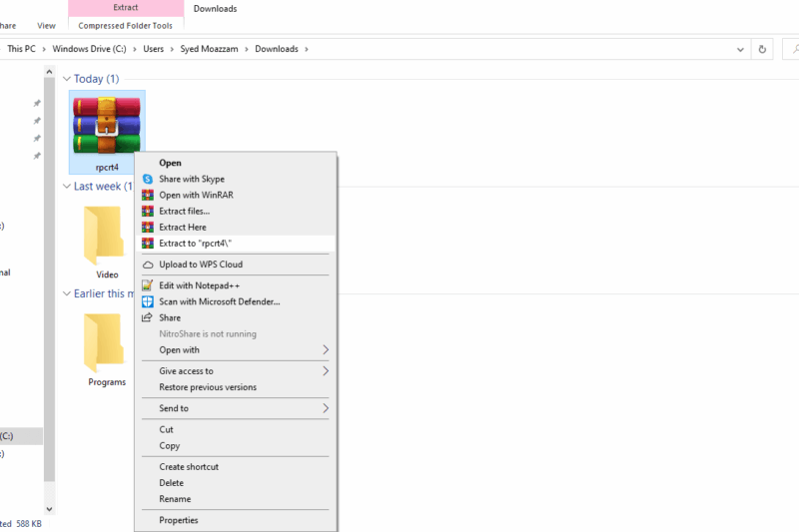
Task: Open the address bar history dropdown
Action: (740, 49)
